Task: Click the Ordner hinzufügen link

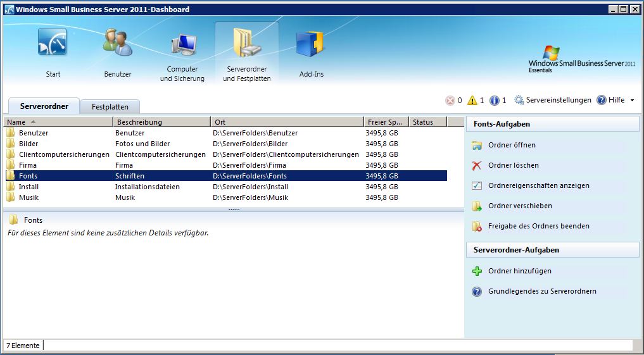Action: click(519, 271)
